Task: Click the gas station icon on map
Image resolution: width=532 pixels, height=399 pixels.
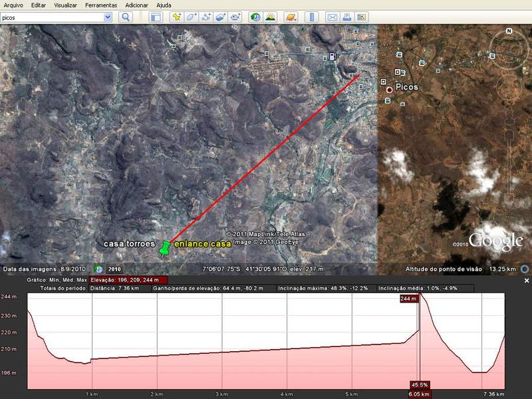Action: [x=333, y=57]
